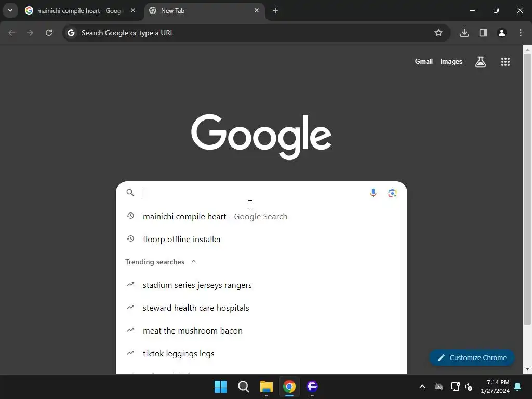This screenshot has width=532, height=399.
Task: Click the muted volume tray icon
Action: 469,387
